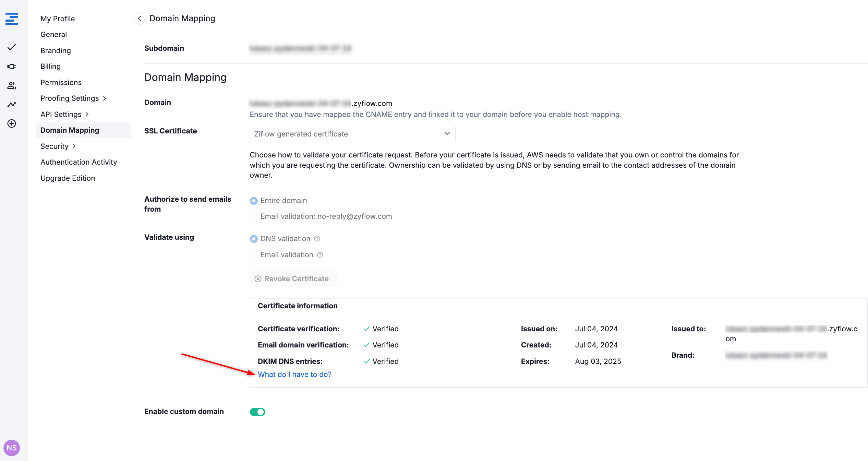Screen dimensions: 868x461
Task: Click the plus circle create icon
Action: pyautogui.click(x=12, y=123)
